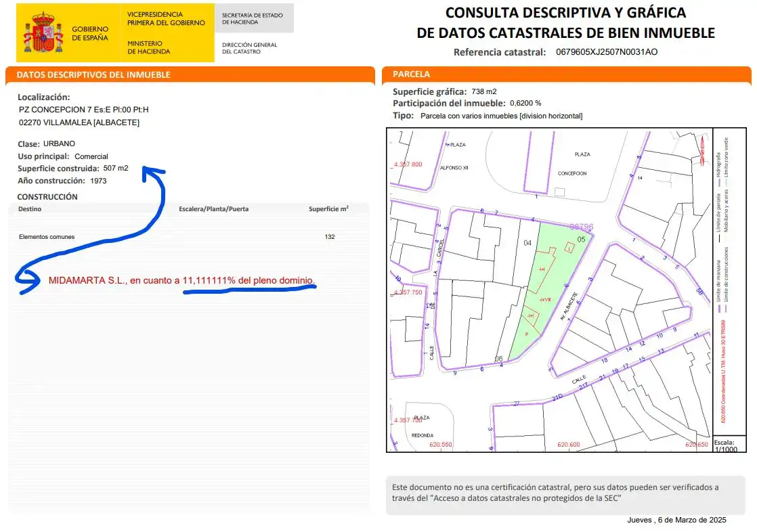757x532 pixels.
Task: Click the participation value '0,6200 %'
Action: tap(525, 103)
